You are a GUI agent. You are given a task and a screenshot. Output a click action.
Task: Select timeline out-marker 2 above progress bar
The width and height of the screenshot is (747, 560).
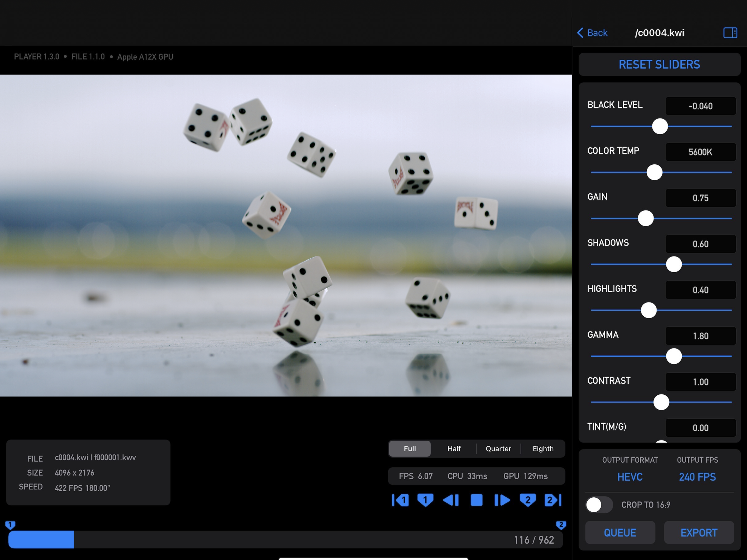[x=561, y=525]
